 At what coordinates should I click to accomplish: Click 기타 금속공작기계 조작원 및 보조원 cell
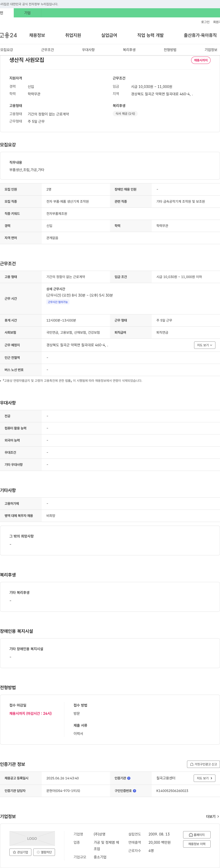coord(181,202)
